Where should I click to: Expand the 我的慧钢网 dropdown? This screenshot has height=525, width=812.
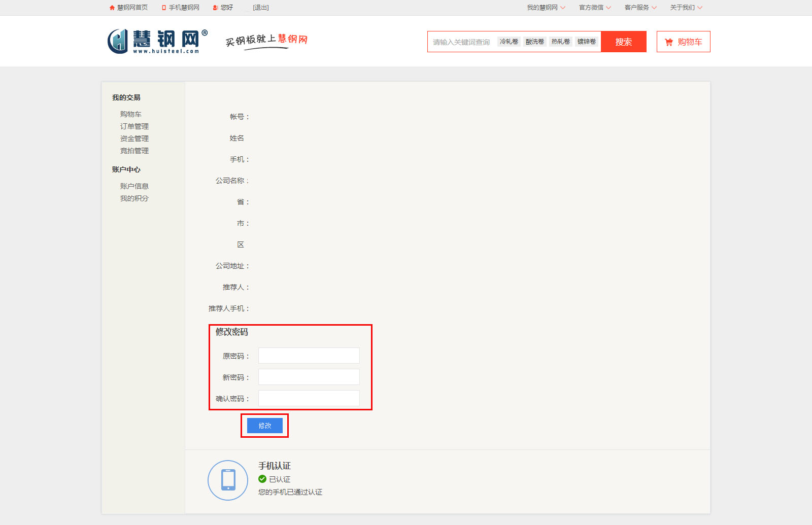coord(546,8)
